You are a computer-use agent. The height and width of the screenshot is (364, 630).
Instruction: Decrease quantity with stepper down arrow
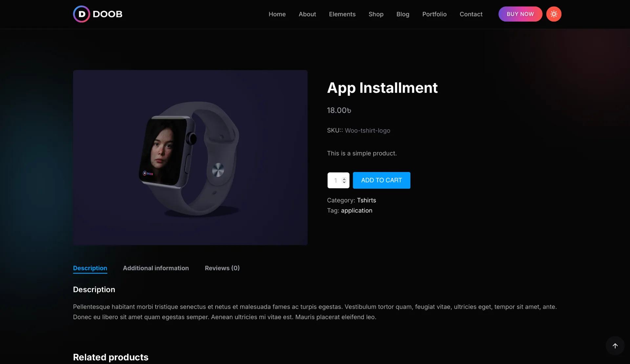coord(344,182)
